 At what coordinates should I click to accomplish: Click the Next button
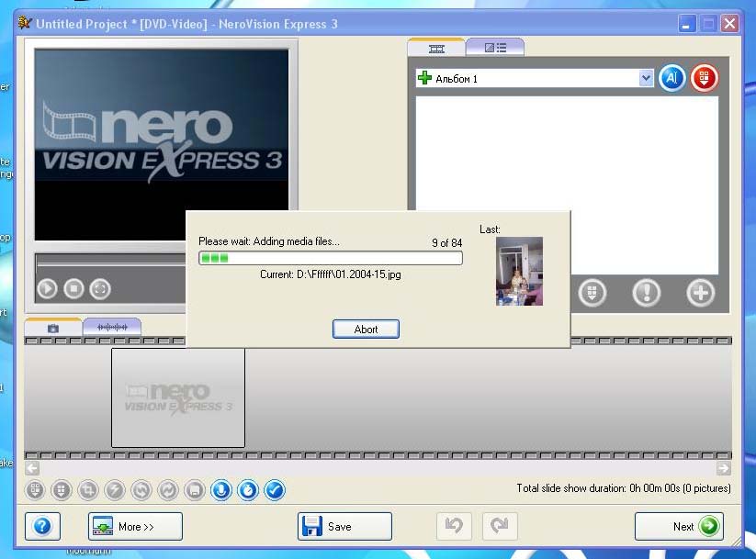(x=680, y=526)
